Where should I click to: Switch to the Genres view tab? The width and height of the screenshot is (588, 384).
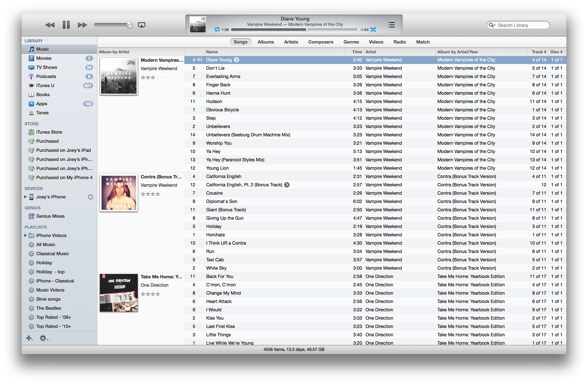pyautogui.click(x=351, y=42)
